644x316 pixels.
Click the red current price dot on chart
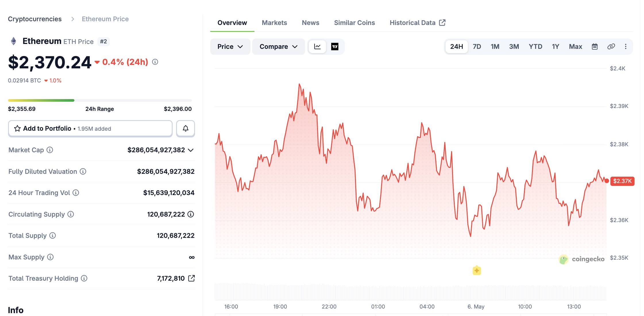point(607,181)
